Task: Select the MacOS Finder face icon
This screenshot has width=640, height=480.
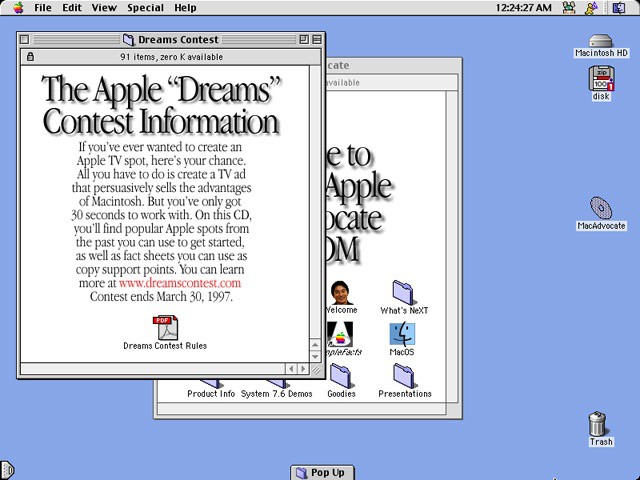Action: click(402, 334)
